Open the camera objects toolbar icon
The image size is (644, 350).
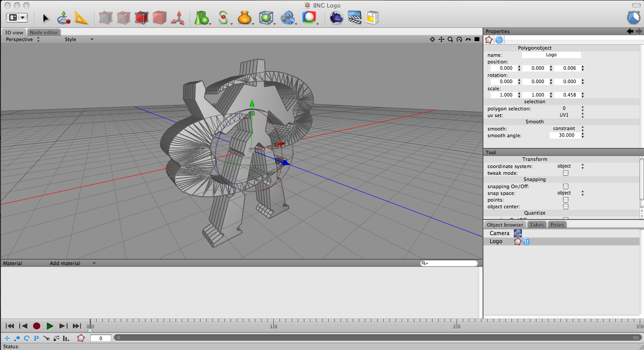pyautogui.click(x=288, y=18)
